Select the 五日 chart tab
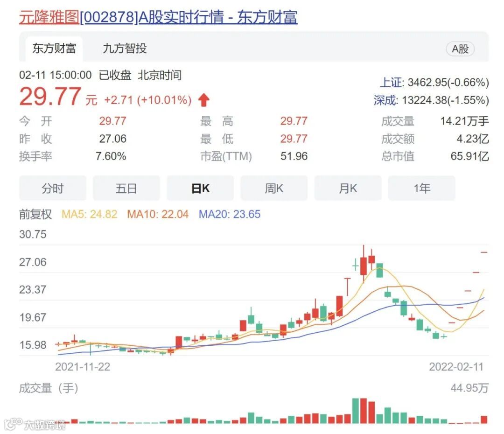 point(126,188)
